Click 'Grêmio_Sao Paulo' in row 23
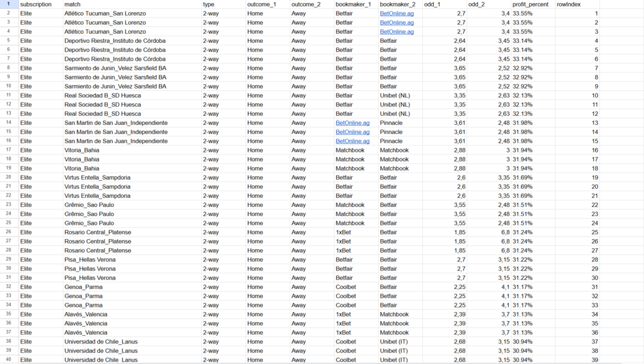 pyautogui.click(x=89, y=205)
